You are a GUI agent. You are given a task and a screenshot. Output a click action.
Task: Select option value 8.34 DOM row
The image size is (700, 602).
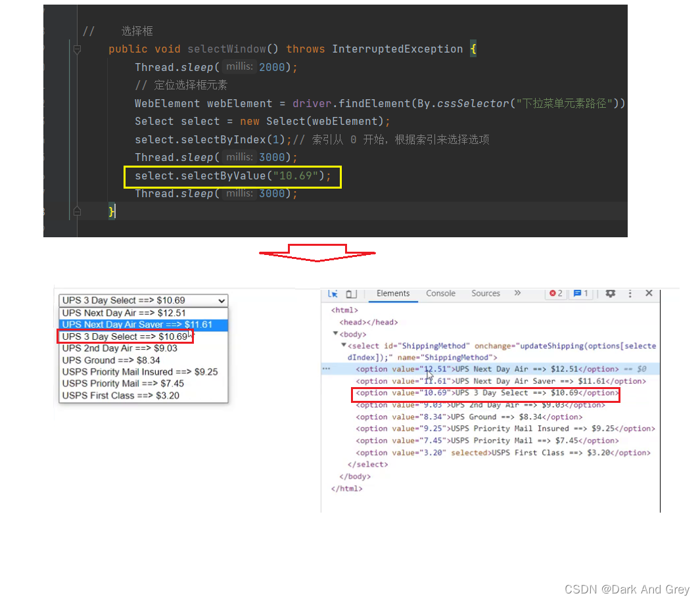469,417
